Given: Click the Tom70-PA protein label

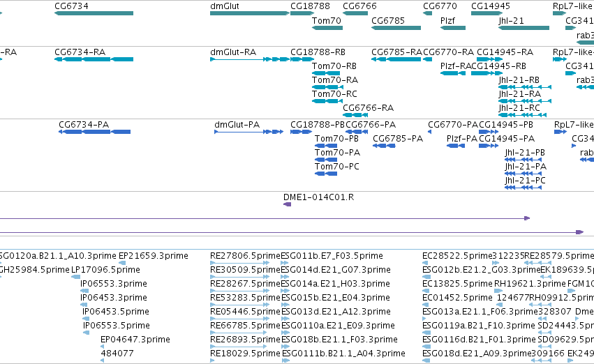Looking at the screenshot, I should (x=338, y=153).
